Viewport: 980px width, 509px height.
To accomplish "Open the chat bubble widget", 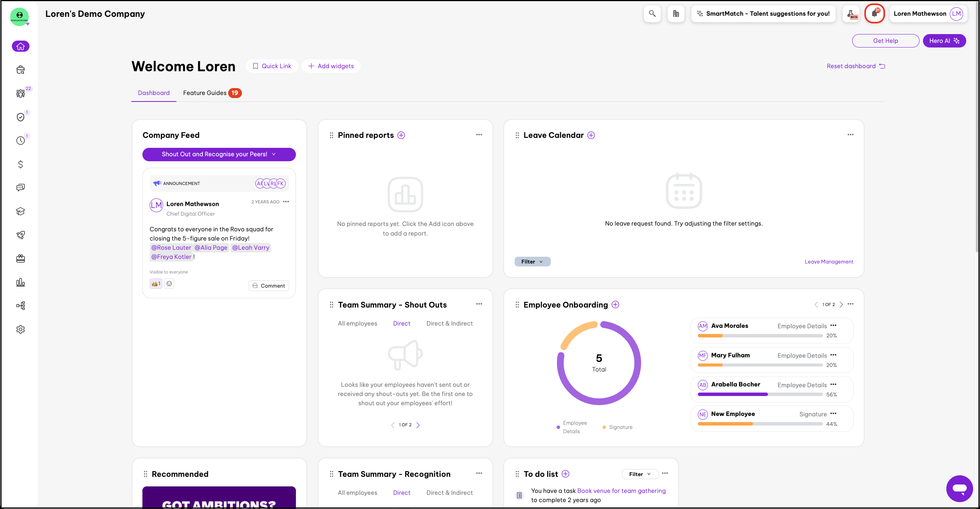I will click(959, 488).
